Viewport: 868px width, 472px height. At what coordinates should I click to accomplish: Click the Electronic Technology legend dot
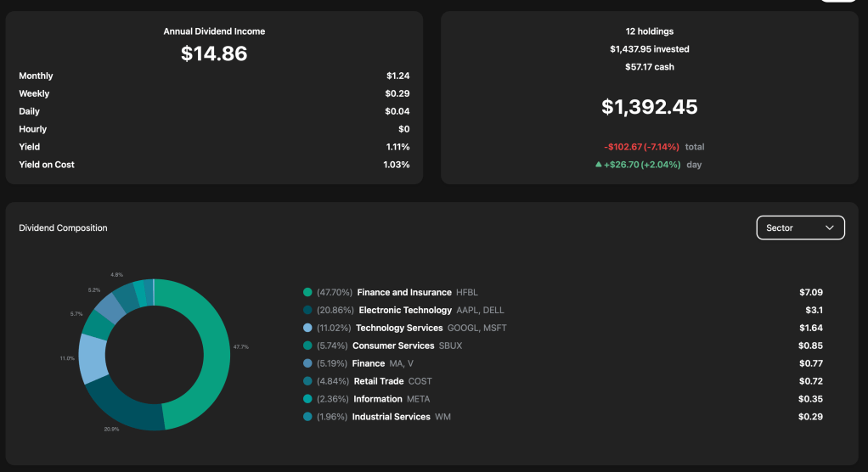[307, 310]
